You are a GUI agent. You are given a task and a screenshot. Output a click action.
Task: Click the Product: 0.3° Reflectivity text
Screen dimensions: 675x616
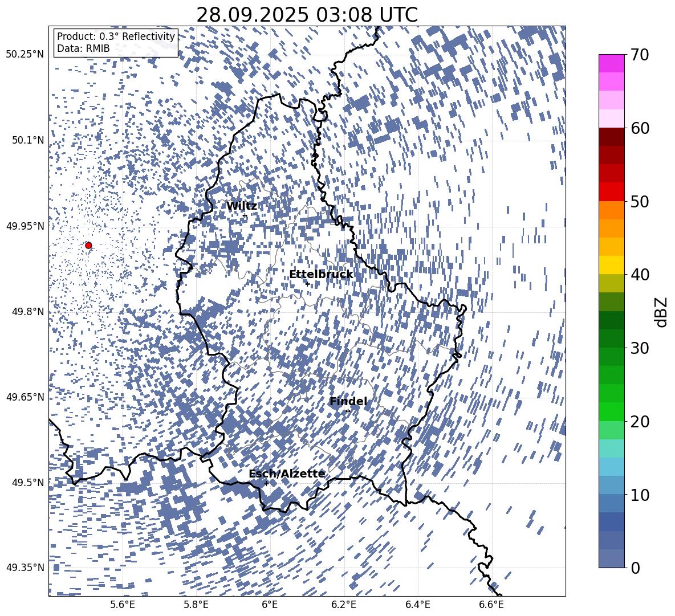116,36
